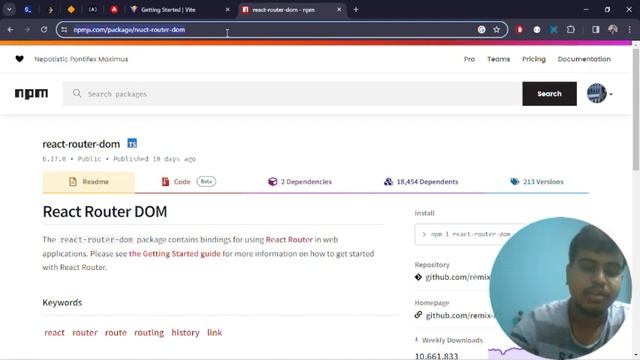This screenshot has height=360, width=640.
Task: Select the Readme tab
Action: [89, 182]
